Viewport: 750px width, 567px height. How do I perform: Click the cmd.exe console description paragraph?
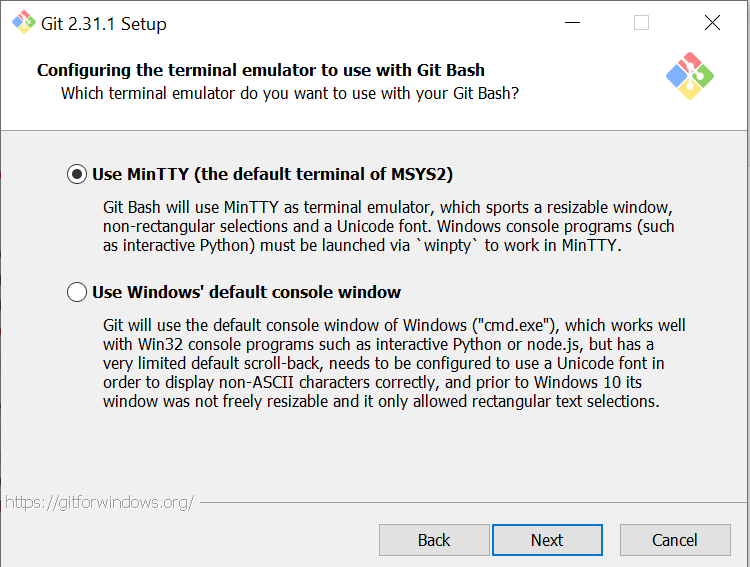point(393,364)
